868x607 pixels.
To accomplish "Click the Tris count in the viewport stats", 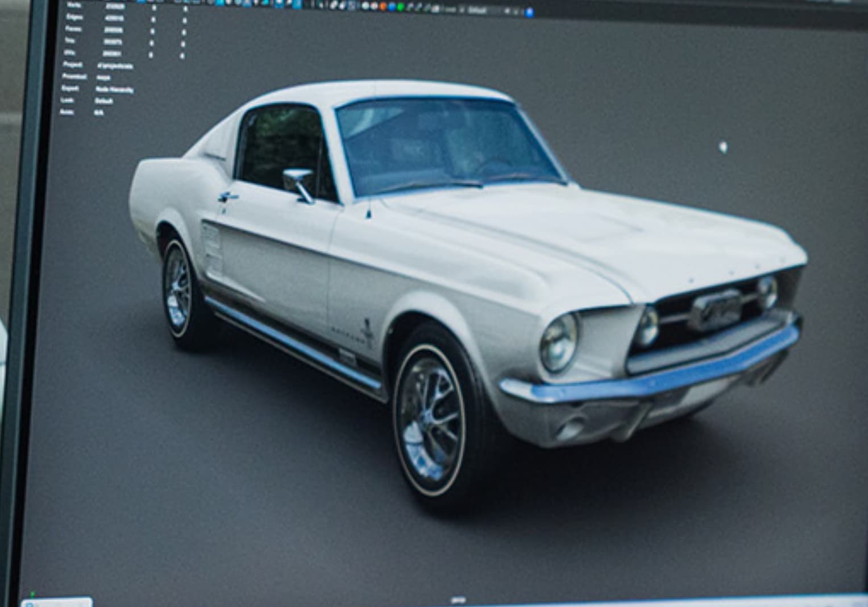I will point(113,42).
